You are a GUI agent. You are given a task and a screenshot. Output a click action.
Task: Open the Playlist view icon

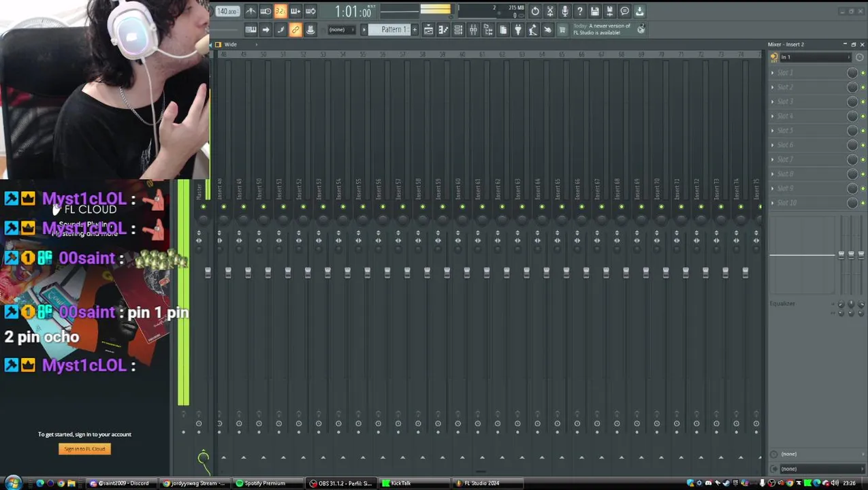click(428, 30)
